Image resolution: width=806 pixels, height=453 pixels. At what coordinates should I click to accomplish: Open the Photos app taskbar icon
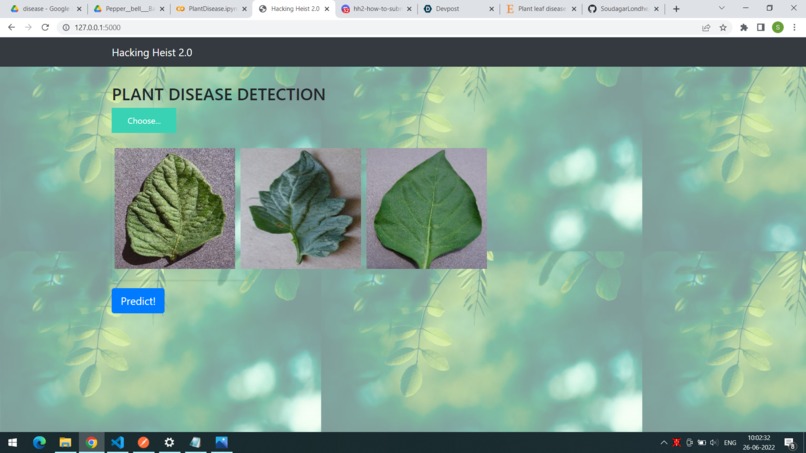(222, 442)
